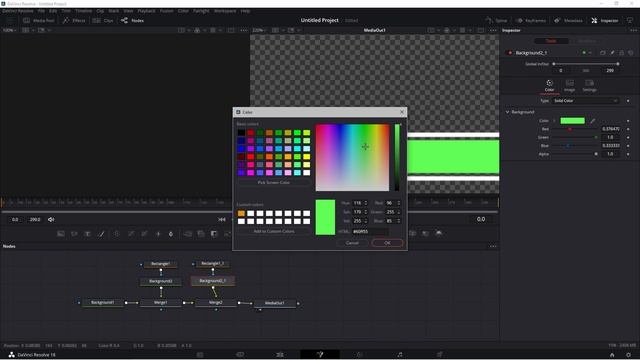Click the go to first frame button
This screenshot has width=640, height=360.
222,220
